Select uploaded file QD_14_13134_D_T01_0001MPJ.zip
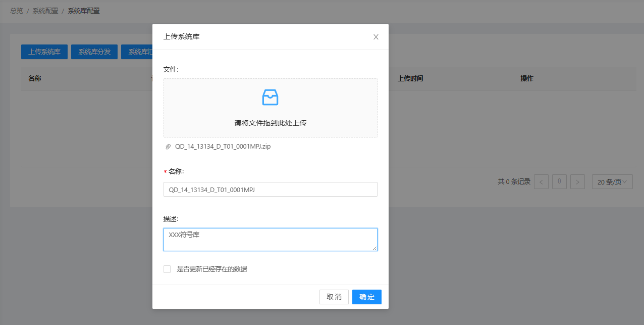 pyautogui.click(x=223, y=147)
